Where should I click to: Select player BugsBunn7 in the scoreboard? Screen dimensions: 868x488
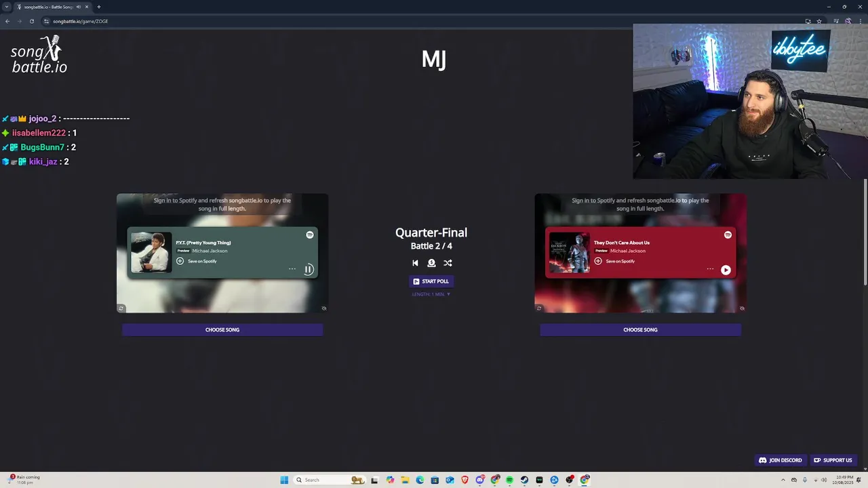coord(42,147)
